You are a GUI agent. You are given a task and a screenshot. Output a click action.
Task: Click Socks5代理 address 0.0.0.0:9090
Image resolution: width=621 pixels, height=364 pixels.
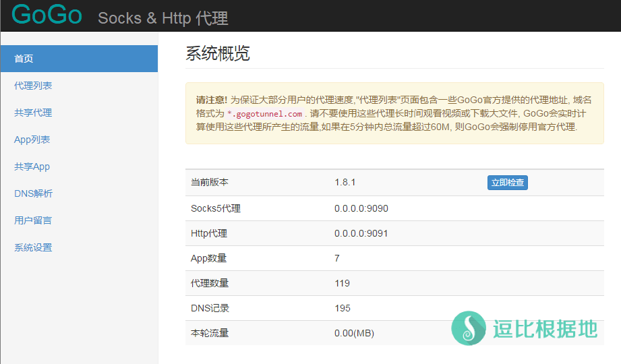(x=361, y=208)
